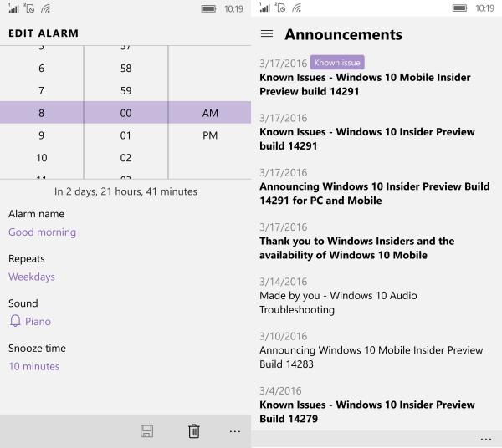Tap the Alarm name label

pos(36,214)
